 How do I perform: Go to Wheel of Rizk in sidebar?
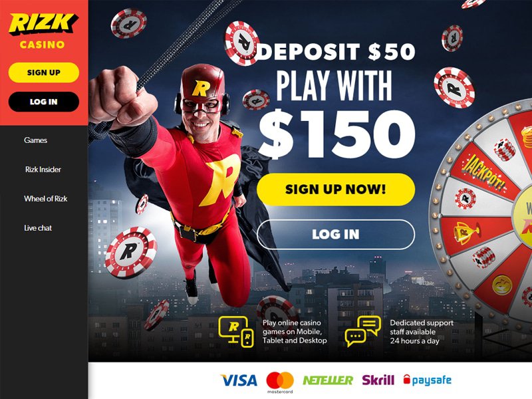pos(45,199)
